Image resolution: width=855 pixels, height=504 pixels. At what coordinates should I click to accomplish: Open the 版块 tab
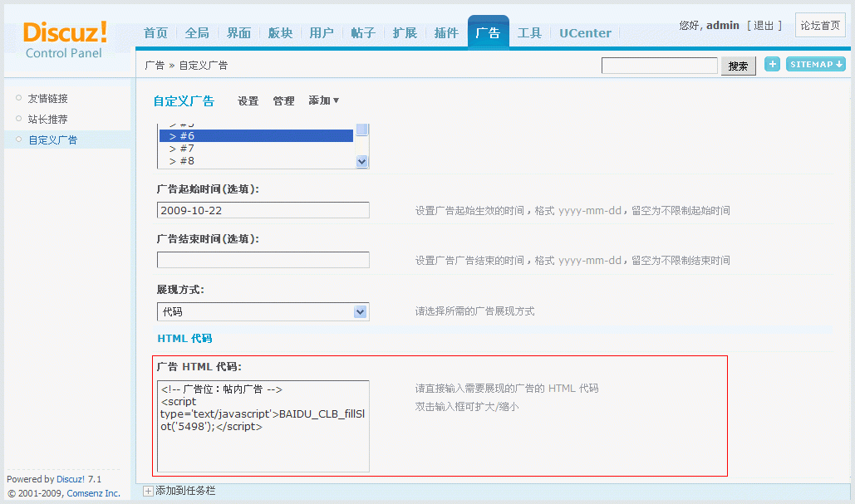tap(280, 33)
